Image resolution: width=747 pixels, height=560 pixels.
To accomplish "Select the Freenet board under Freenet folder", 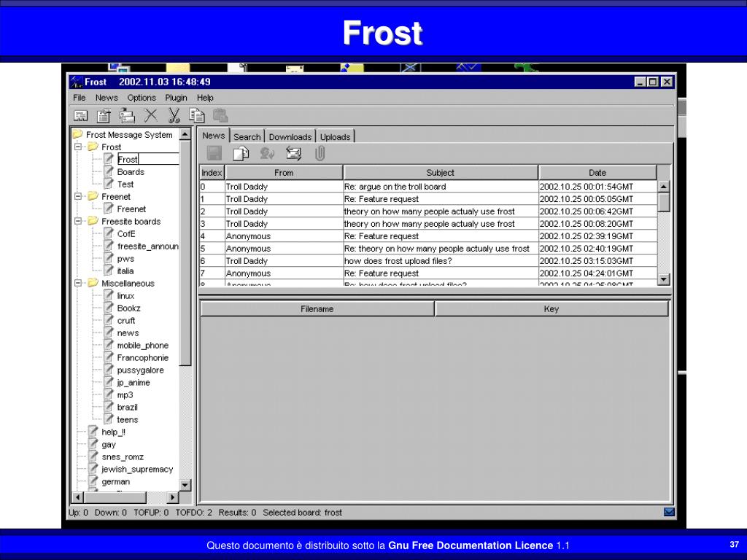I will 131,209.
